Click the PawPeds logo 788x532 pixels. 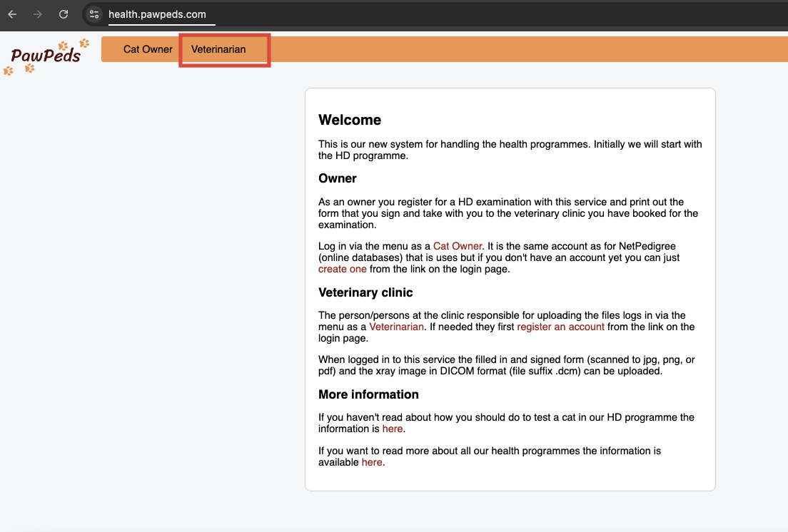point(46,56)
